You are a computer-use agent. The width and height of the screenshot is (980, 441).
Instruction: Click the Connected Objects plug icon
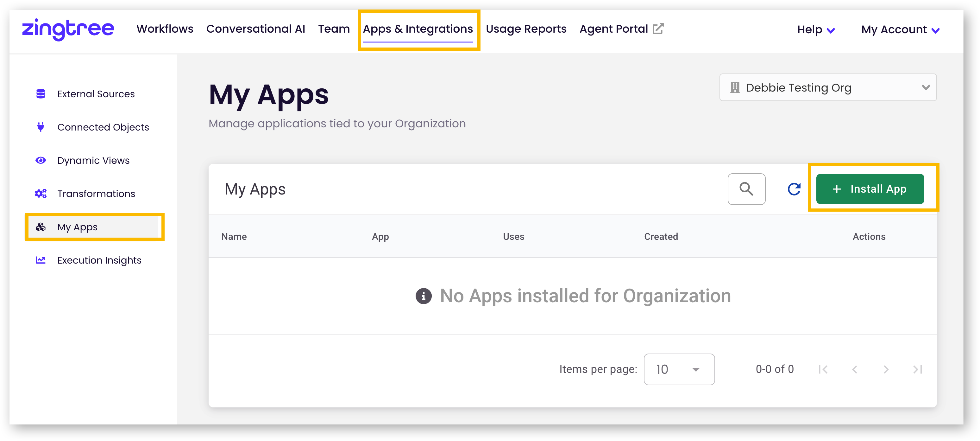[41, 127]
